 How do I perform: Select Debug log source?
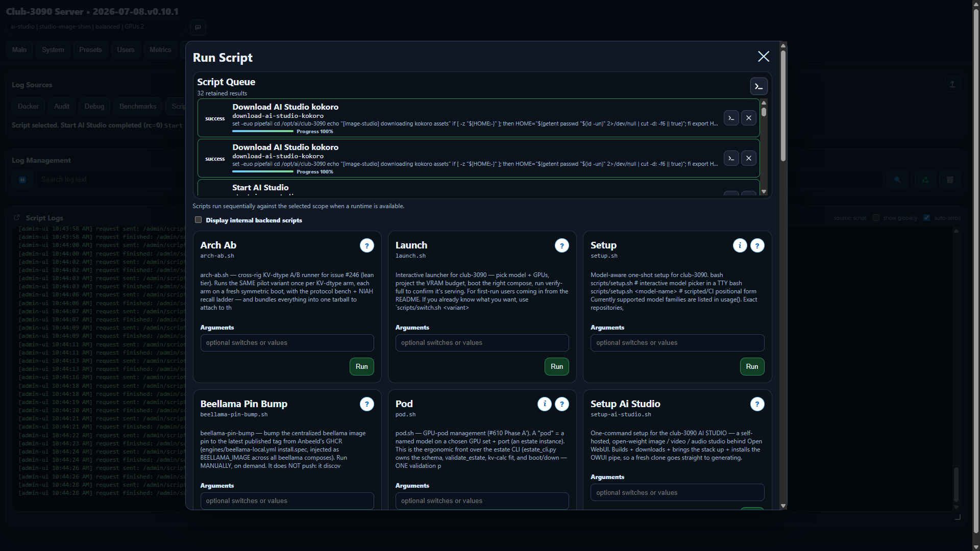click(x=94, y=107)
